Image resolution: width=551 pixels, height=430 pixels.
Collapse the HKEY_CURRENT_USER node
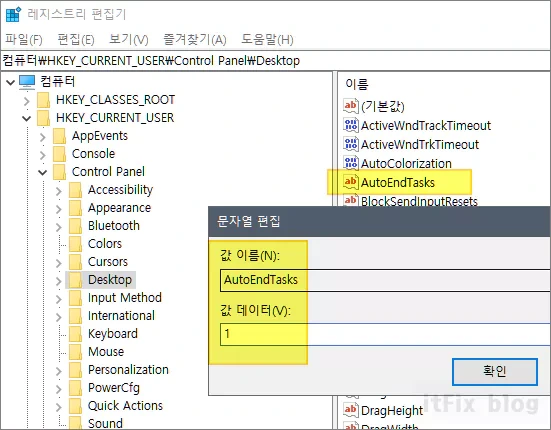27,118
